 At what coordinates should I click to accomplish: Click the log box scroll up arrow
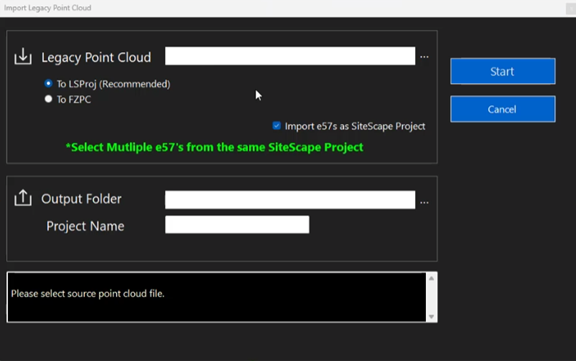(x=431, y=278)
